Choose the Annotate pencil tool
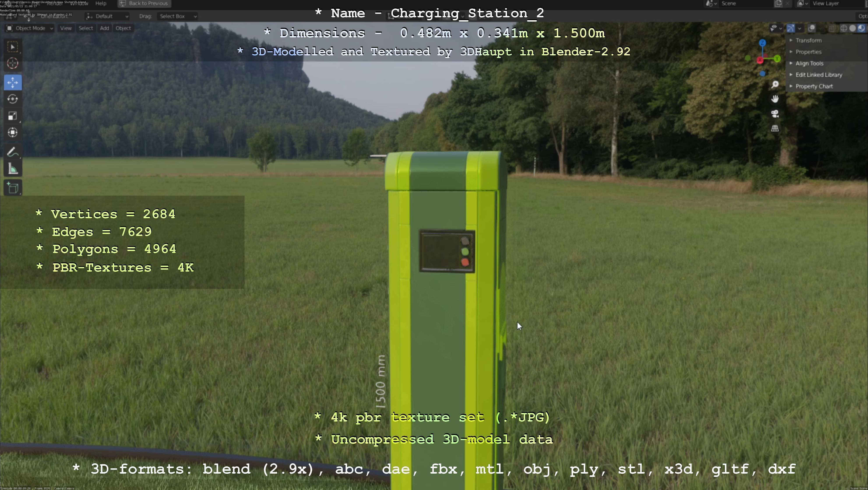This screenshot has width=868, height=490. [13, 152]
